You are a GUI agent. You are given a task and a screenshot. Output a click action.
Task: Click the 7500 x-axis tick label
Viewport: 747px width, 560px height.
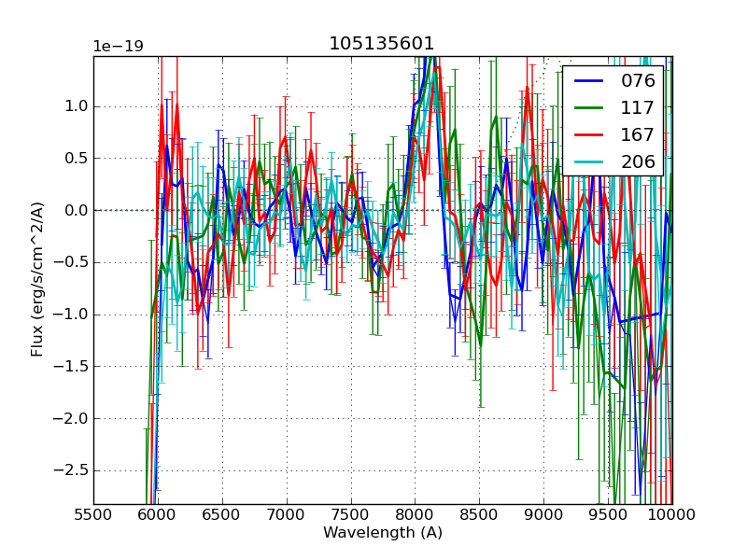click(x=350, y=513)
